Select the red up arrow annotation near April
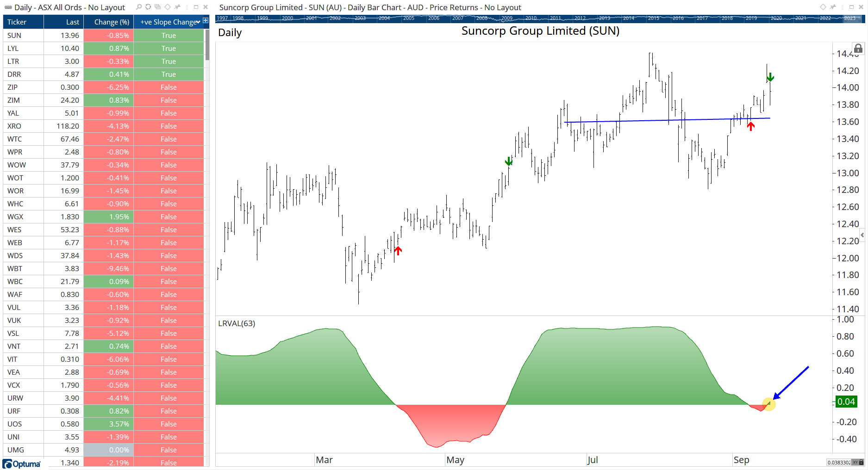This screenshot has width=868, height=470. [x=398, y=250]
